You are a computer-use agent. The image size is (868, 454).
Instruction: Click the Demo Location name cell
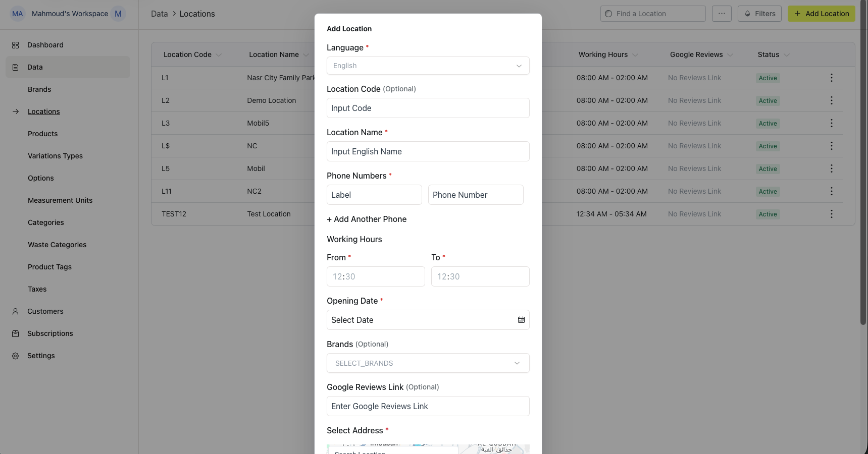pyautogui.click(x=272, y=100)
